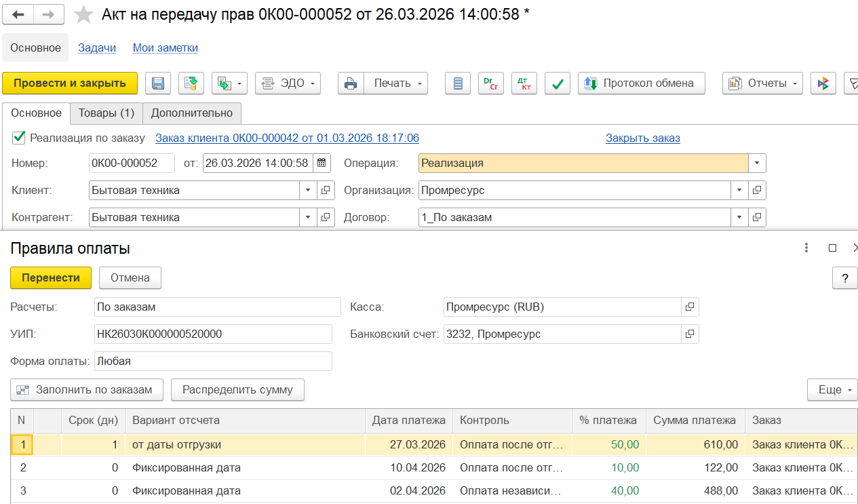Click the save document floppy disk icon
This screenshot has width=858, height=504.
pyautogui.click(x=158, y=83)
